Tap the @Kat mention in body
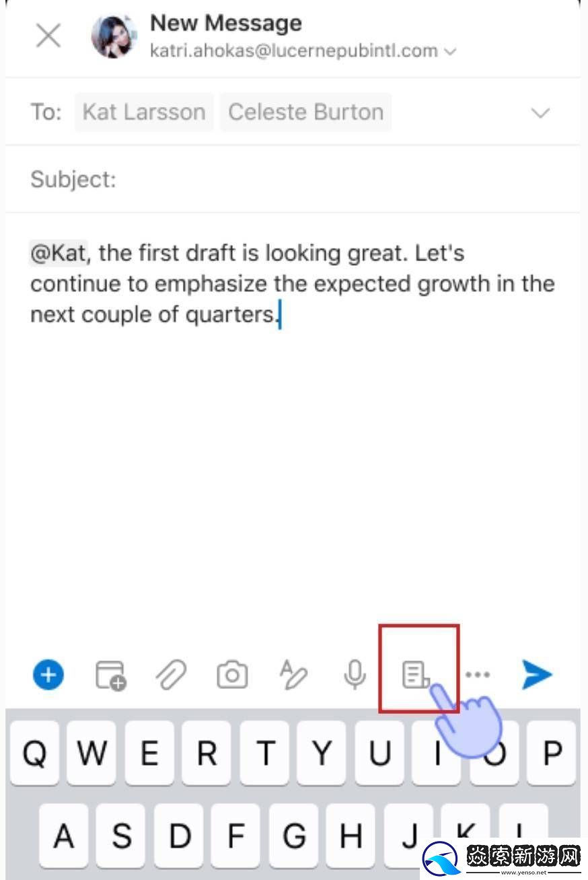 [x=58, y=253]
